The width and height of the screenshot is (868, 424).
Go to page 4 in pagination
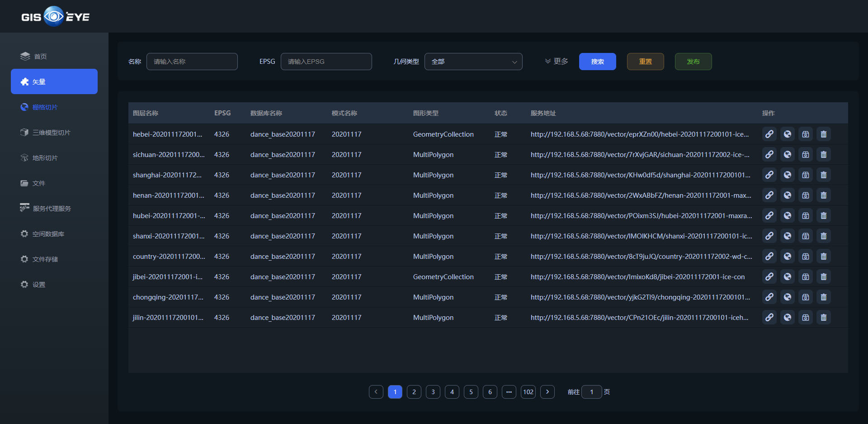452,392
